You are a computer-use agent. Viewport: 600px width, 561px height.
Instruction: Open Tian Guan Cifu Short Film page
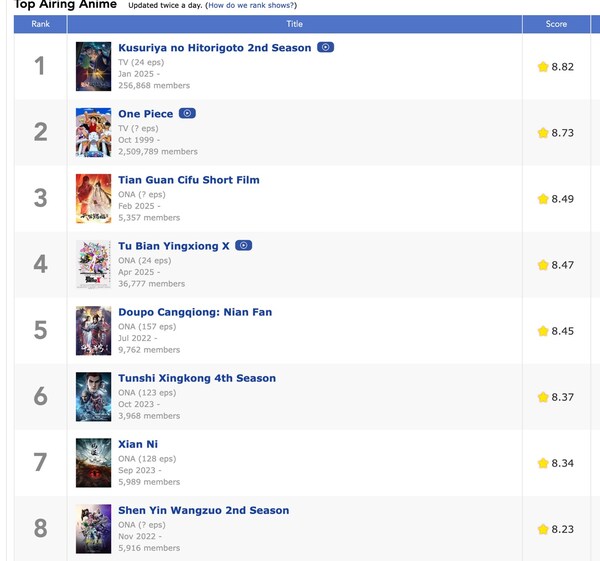click(x=188, y=180)
